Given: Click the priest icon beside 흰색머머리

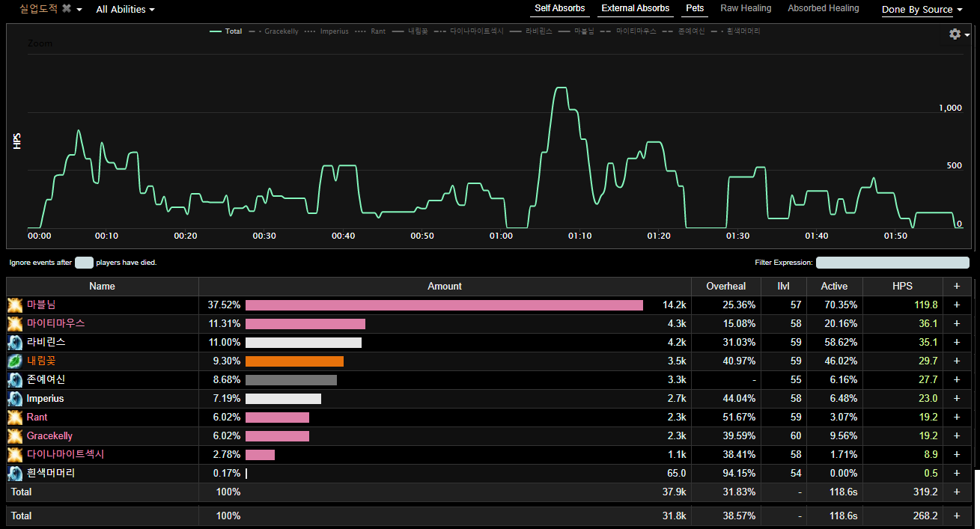Looking at the screenshot, I should (x=15, y=473).
